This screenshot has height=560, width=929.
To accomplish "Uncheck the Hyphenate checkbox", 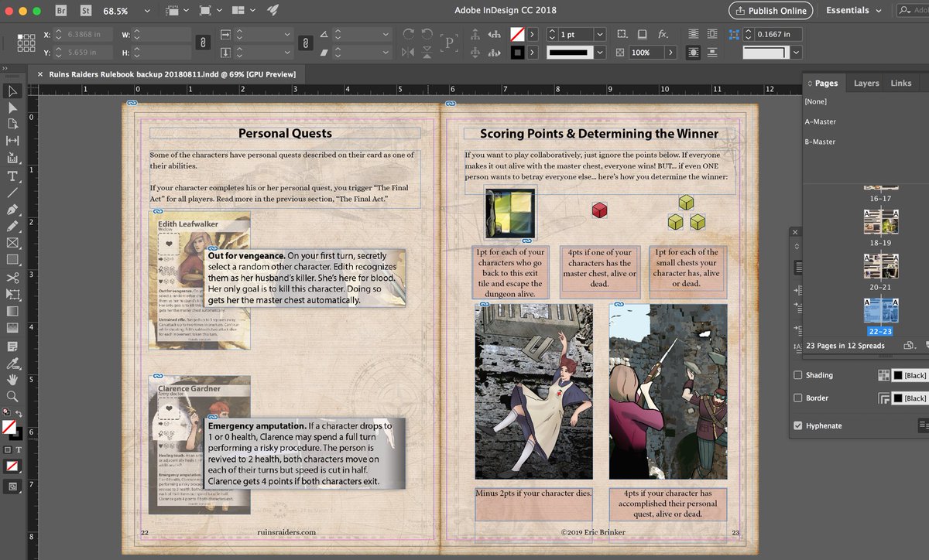I will (x=798, y=425).
